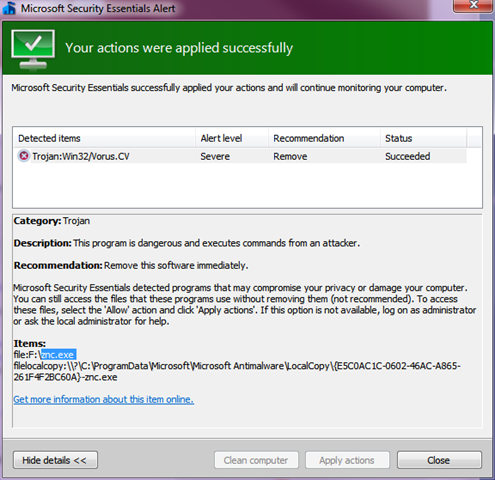The width and height of the screenshot is (495, 480).
Task: Sort by the Alert level column header
Action: pos(232,138)
